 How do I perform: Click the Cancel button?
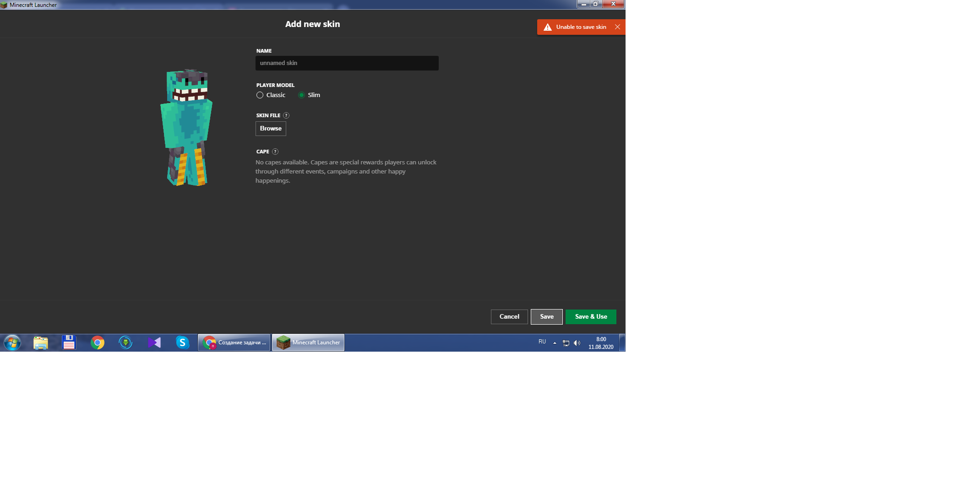pyautogui.click(x=509, y=317)
